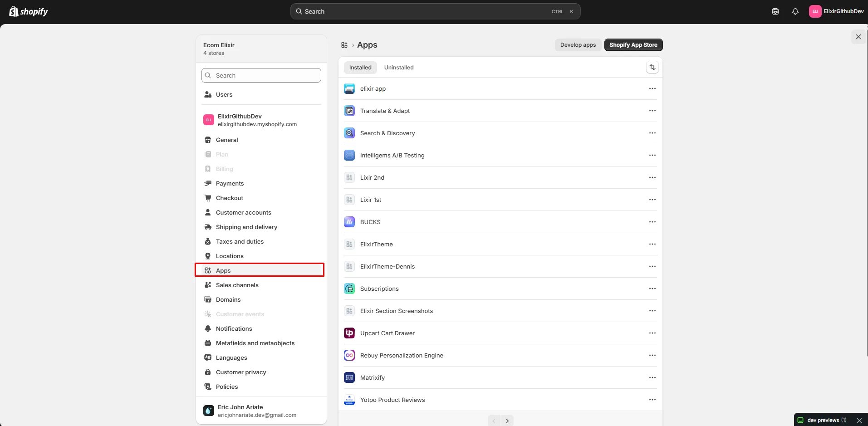The image size is (868, 426).
Task: Go to Payments settings
Action: [x=261, y=183]
